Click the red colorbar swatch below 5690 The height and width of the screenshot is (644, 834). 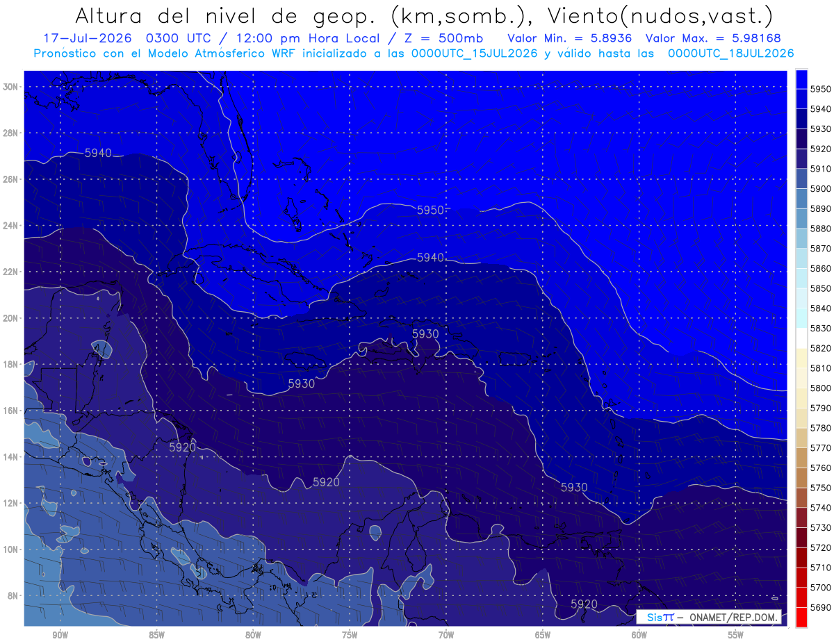[801, 617]
